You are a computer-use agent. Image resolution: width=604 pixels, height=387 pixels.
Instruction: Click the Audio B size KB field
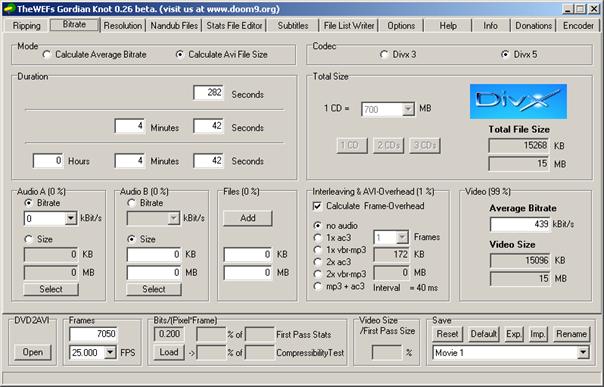point(154,255)
